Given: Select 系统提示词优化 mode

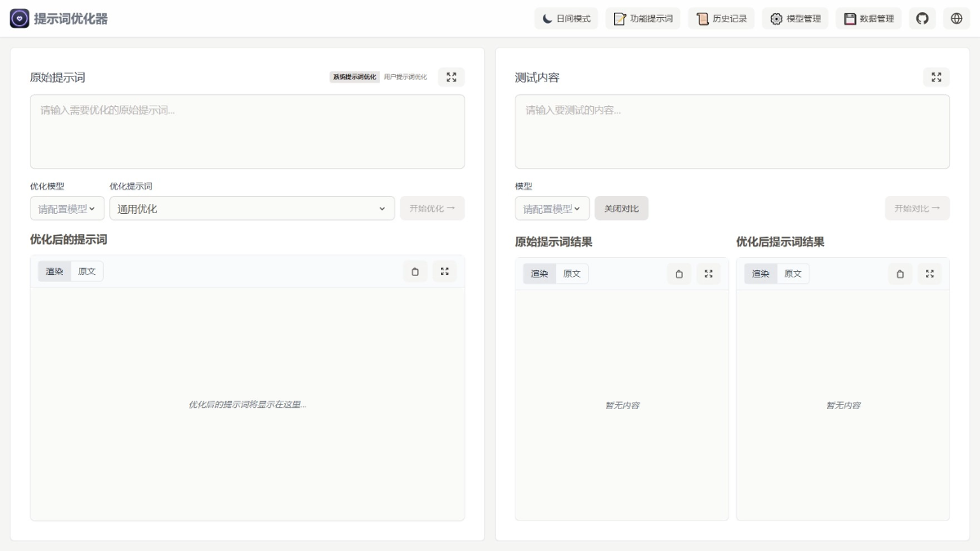Looking at the screenshot, I should tap(354, 77).
